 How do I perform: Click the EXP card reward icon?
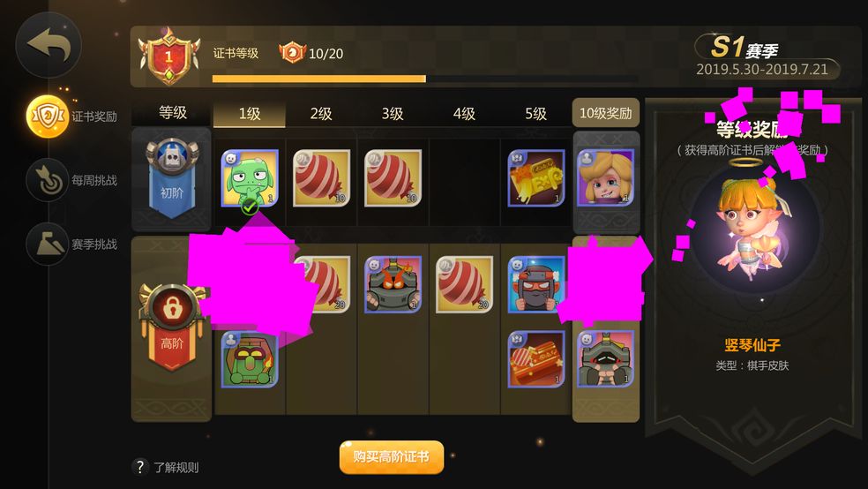click(535, 178)
